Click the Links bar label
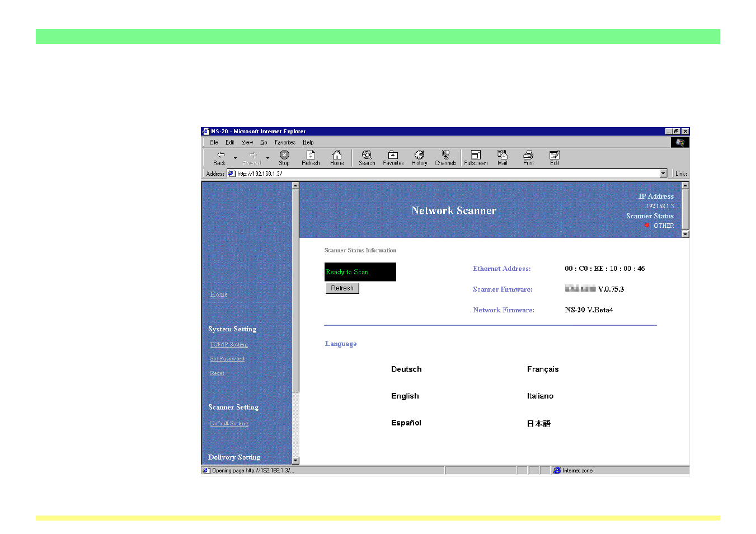Viewport: 756px width, 534px height. click(681, 174)
